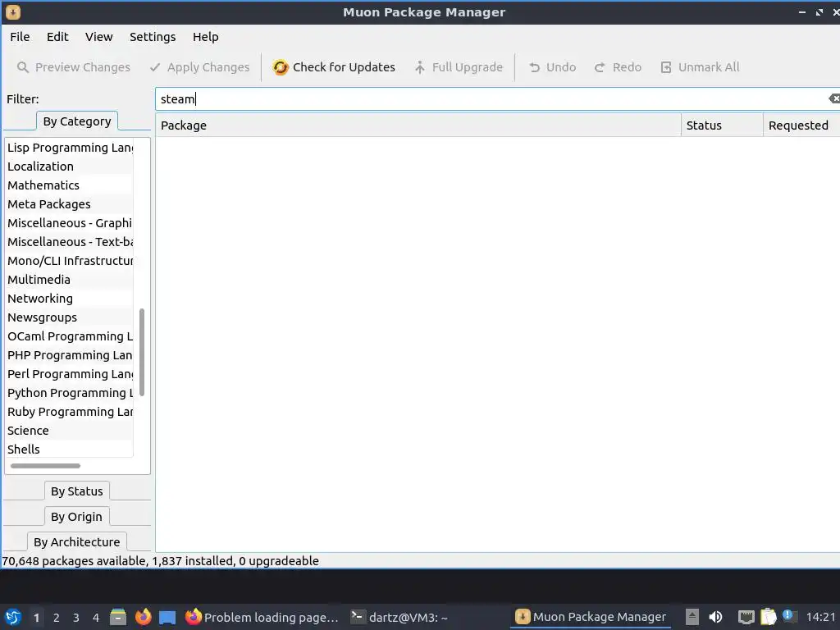Open the View menu
The image size is (840, 630).
[x=99, y=37]
